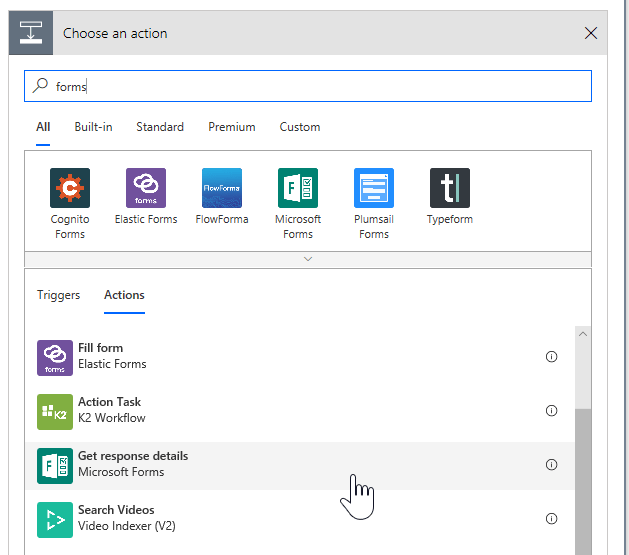Show info for Search Videos action
The width and height of the screenshot is (629, 555).
(552, 519)
